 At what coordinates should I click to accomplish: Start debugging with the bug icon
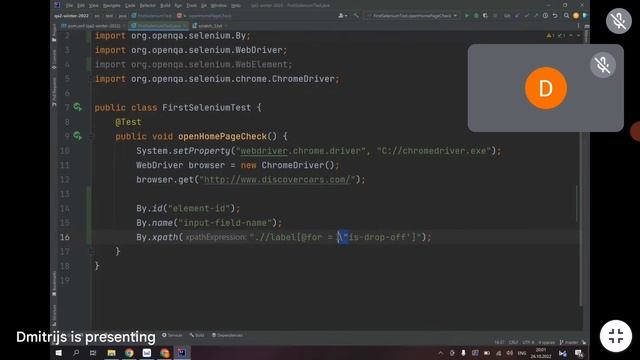tap(476, 16)
